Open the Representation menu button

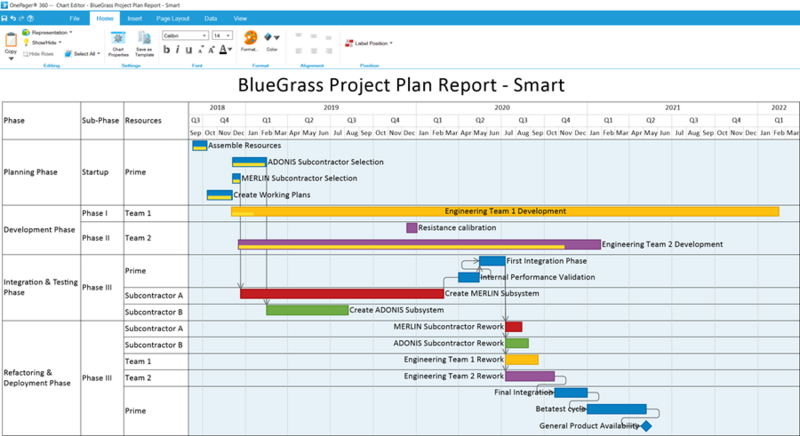(47, 32)
